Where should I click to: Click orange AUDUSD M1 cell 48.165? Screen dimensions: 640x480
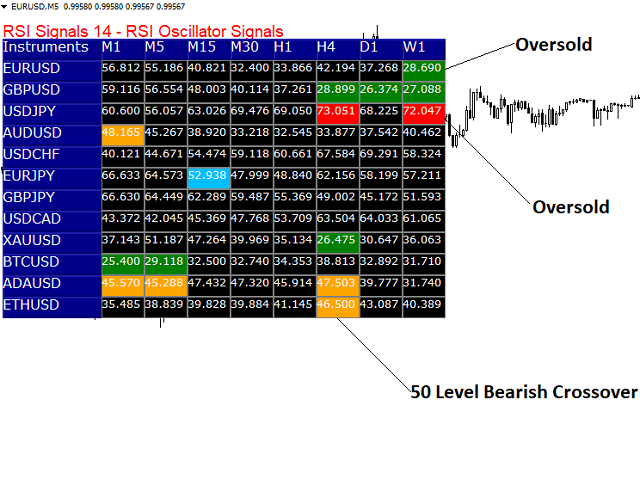(x=121, y=132)
